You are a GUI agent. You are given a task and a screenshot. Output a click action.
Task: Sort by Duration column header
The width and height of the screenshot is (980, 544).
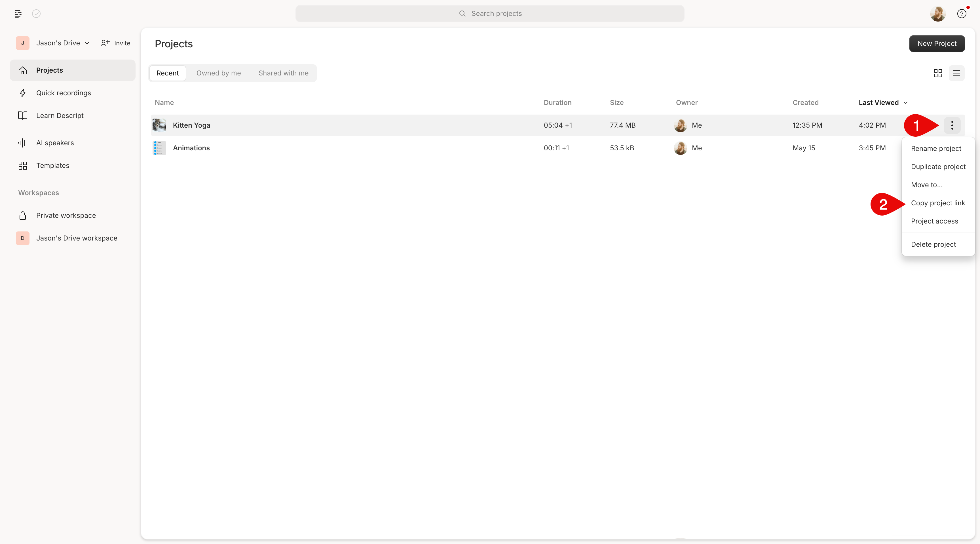point(557,103)
